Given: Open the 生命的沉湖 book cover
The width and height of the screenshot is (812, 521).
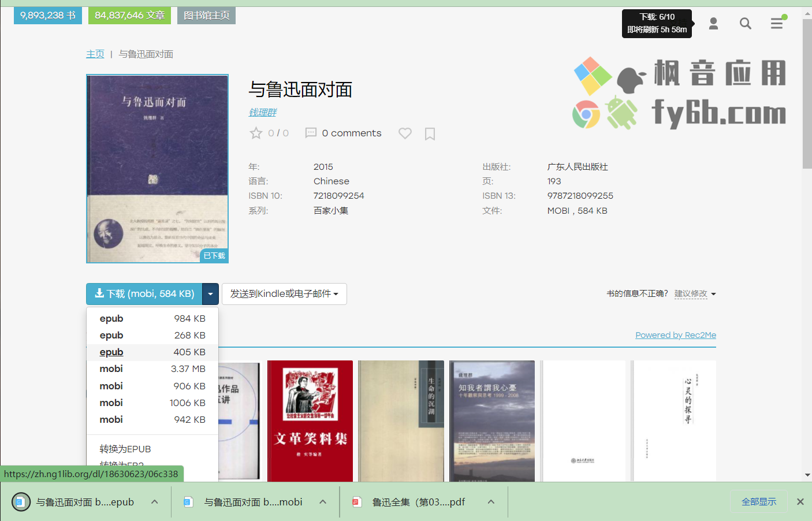Looking at the screenshot, I should point(401,420).
